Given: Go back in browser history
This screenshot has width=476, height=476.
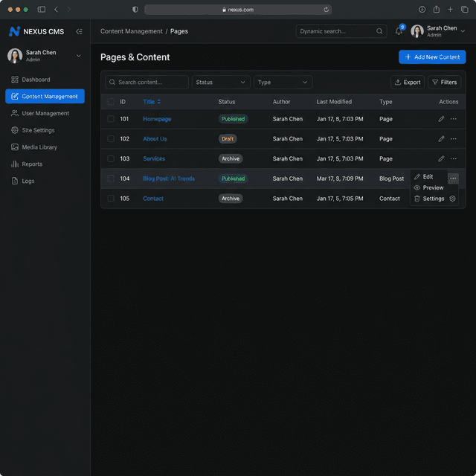Looking at the screenshot, I should click(x=57, y=10).
